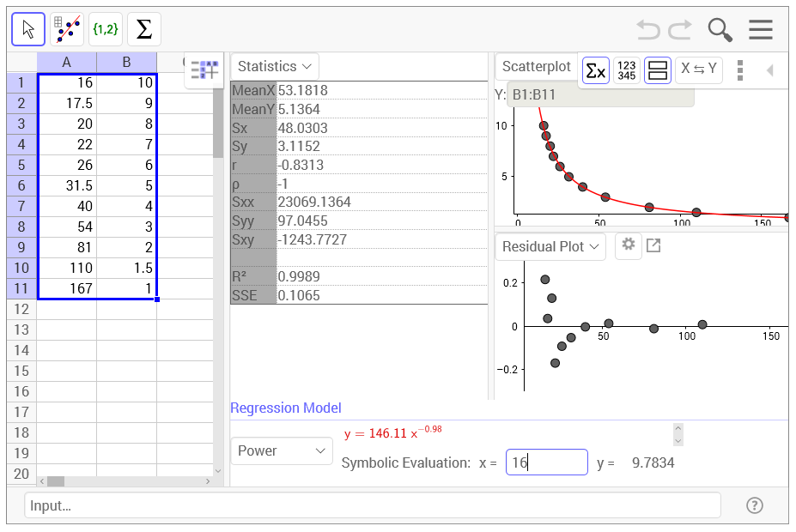Expand the Statistics dropdown

[275, 66]
